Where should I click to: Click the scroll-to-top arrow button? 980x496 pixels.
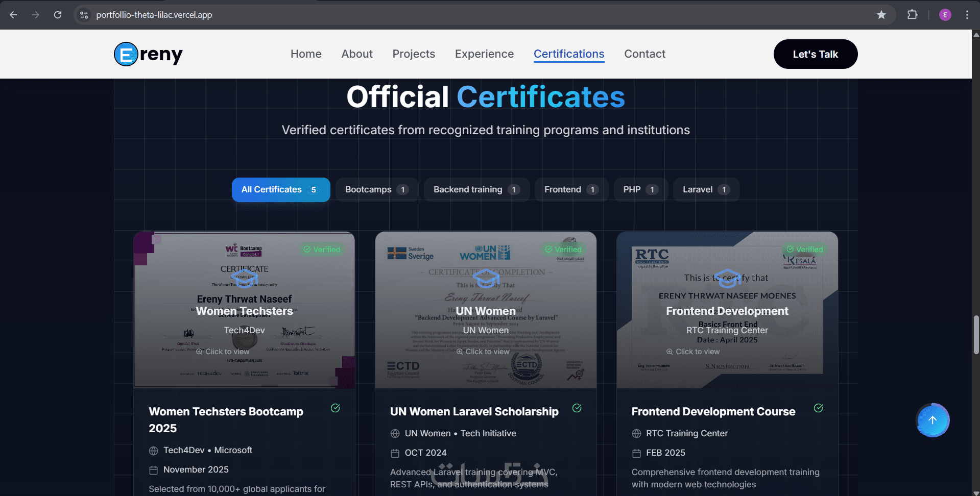click(x=933, y=420)
